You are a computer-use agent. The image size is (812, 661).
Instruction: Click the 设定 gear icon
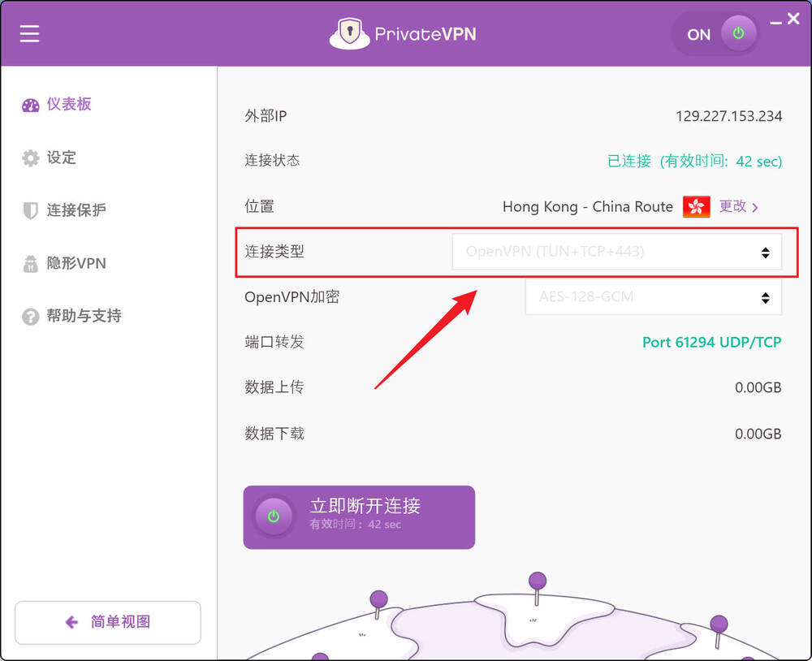pos(31,158)
